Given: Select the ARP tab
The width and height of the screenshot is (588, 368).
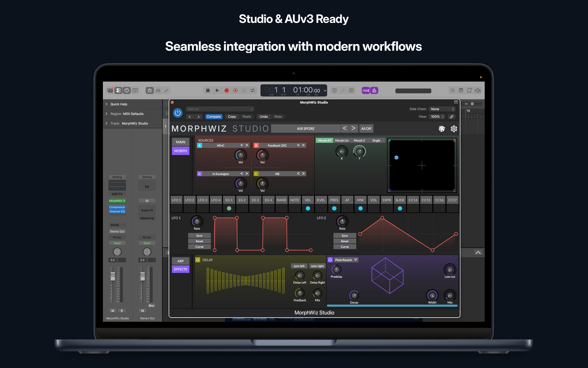Looking at the screenshot, I should [180, 261].
